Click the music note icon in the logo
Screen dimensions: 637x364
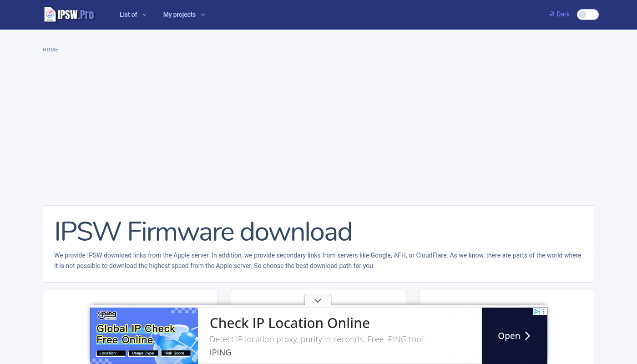(50, 14)
